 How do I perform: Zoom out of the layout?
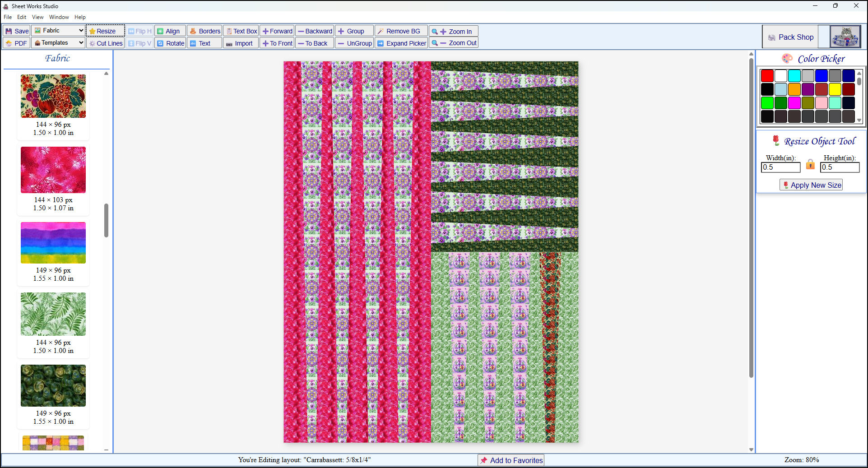coord(453,43)
